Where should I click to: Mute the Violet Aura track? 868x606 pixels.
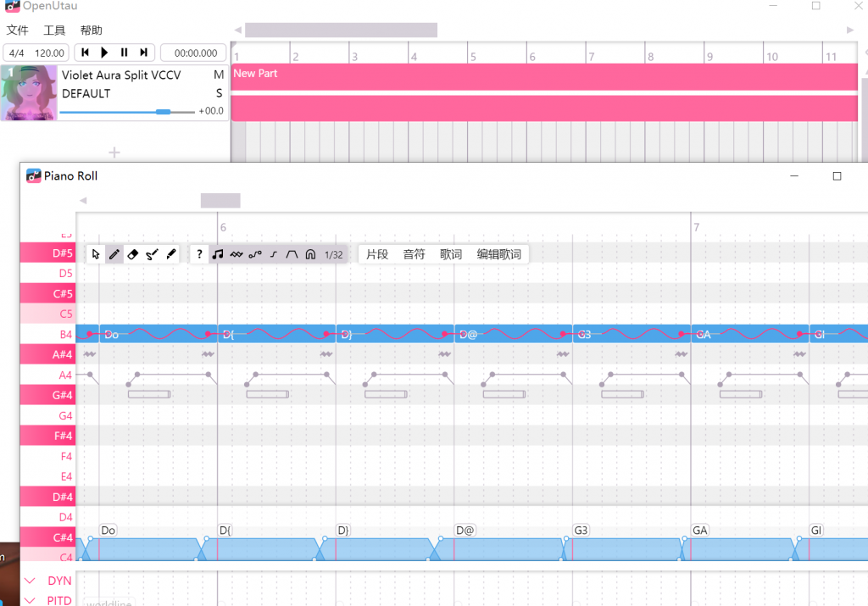[219, 75]
